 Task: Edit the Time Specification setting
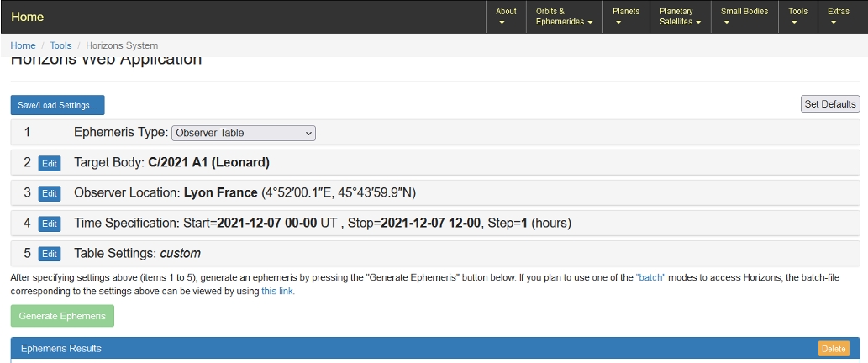click(x=50, y=224)
